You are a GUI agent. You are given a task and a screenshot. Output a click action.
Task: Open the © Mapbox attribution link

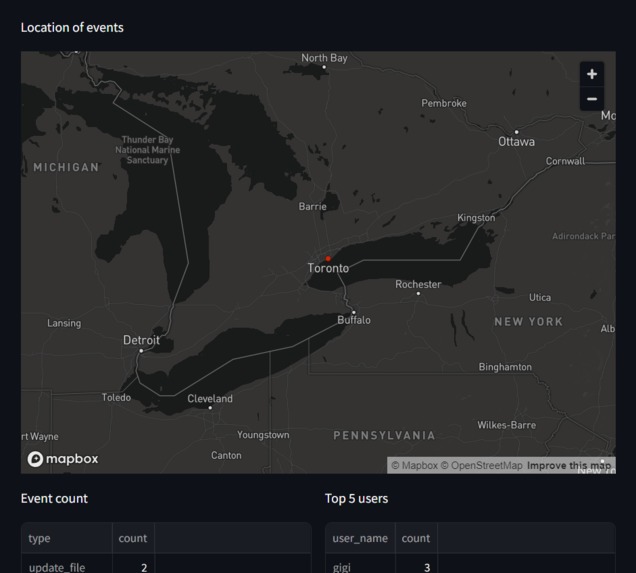(x=415, y=466)
